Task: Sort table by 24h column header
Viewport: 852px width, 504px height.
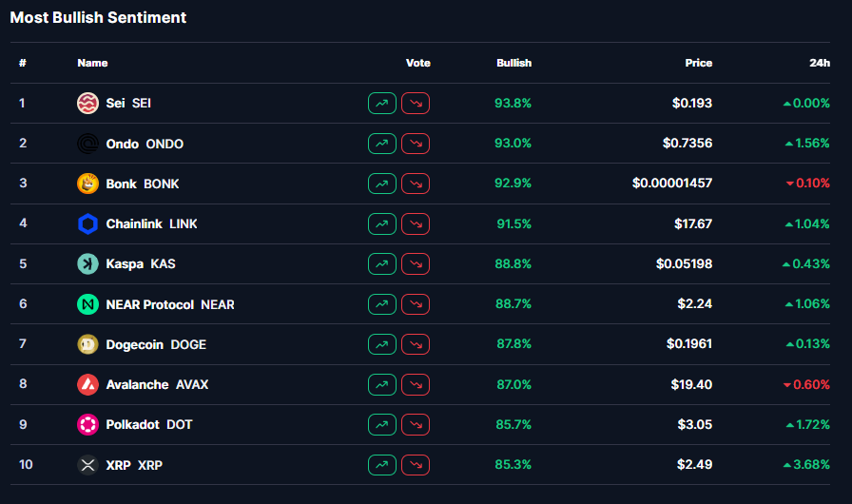Action: (x=819, y=63)
